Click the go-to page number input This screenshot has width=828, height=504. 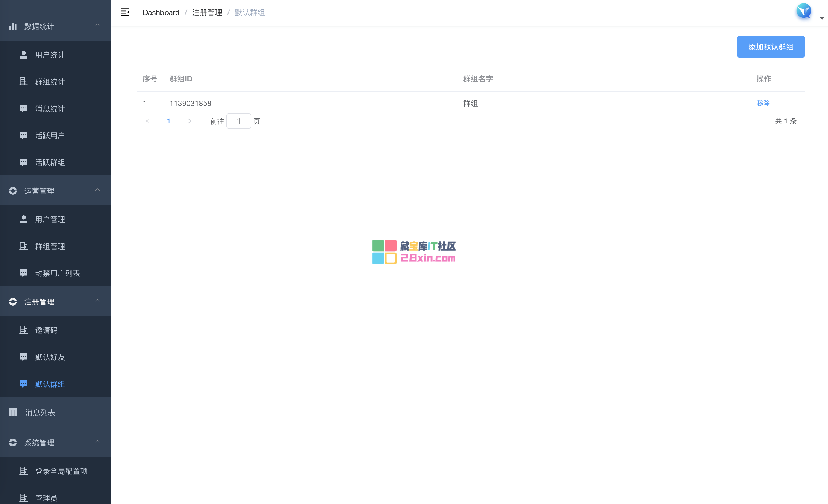tap(238, 121)
